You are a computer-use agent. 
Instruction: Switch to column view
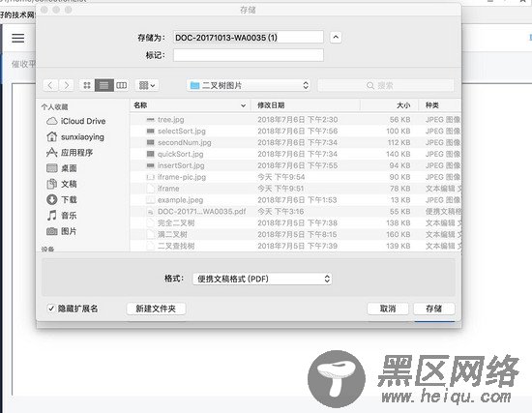122,85
